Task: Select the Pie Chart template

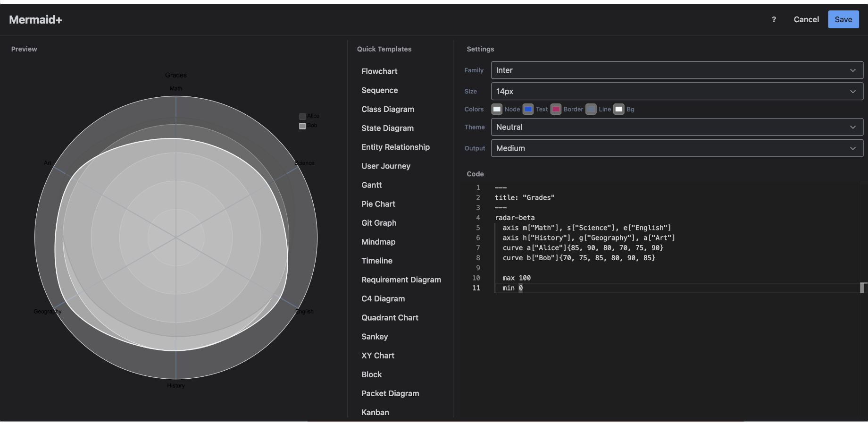Action: 378,204
